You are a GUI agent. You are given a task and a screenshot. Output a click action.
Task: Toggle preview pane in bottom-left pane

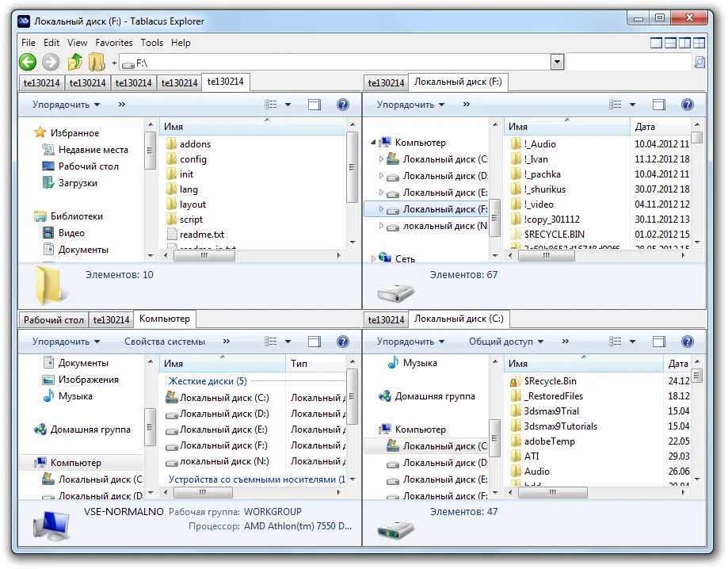pos(314,342)
